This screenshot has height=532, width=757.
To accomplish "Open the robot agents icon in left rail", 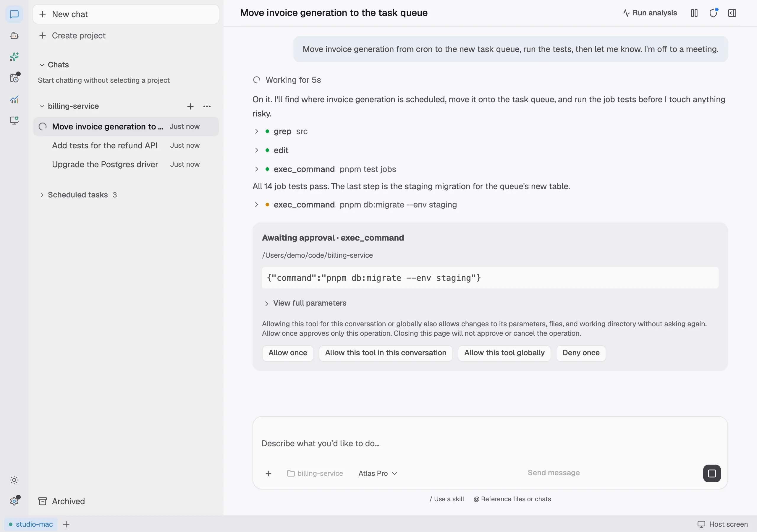I will 14,35.
